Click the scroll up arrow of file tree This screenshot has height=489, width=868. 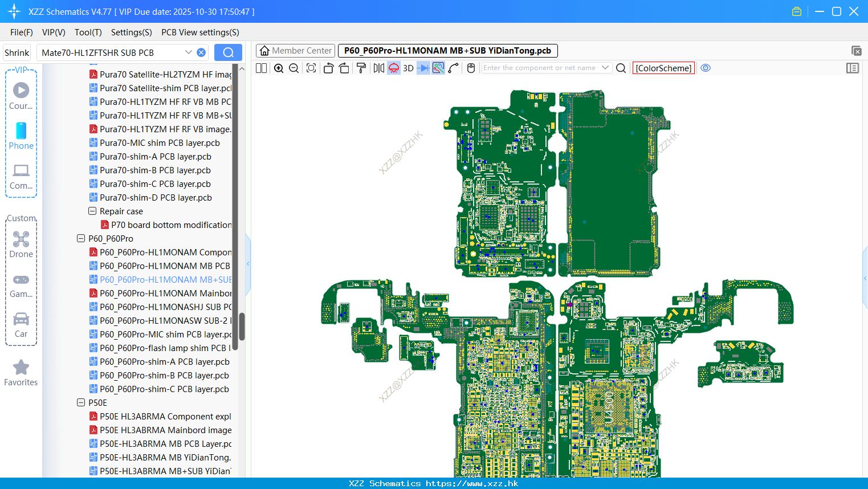click(242, 68)
